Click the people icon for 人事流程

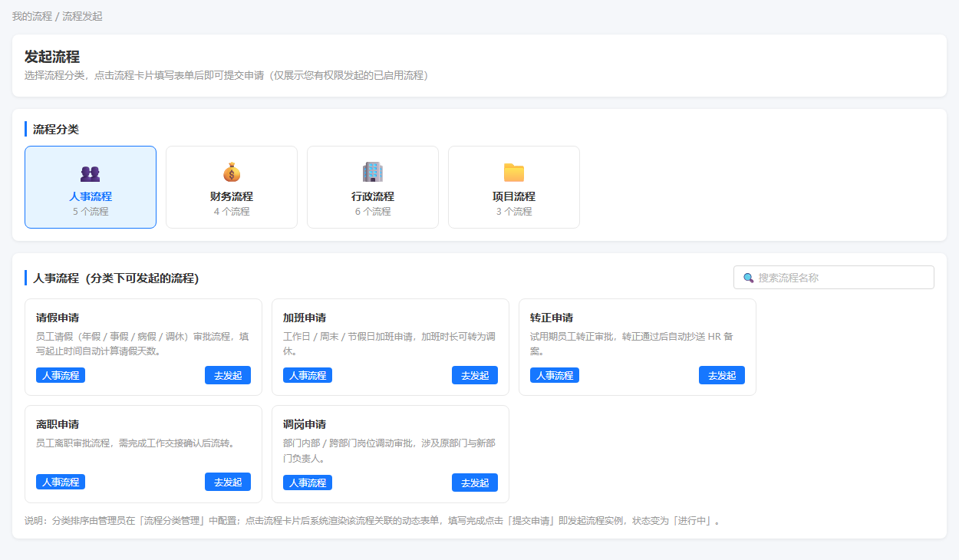[91, 173]
